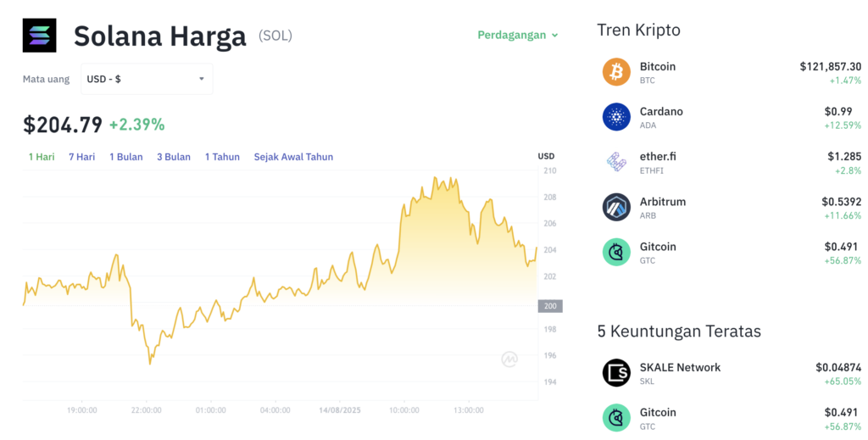Open the USD - $ currency selector

pyautogui.click(x=147, y=79)
